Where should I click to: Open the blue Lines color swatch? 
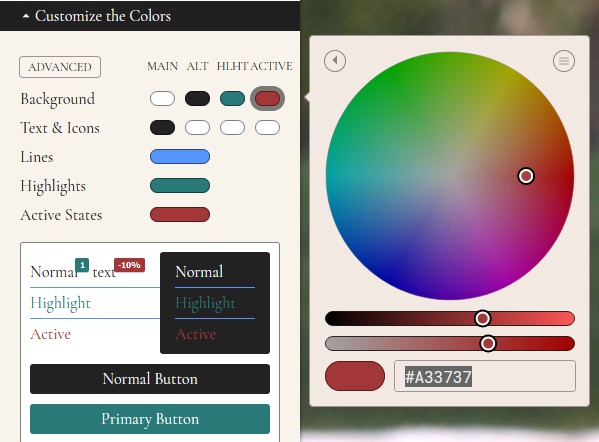point(180,157)
